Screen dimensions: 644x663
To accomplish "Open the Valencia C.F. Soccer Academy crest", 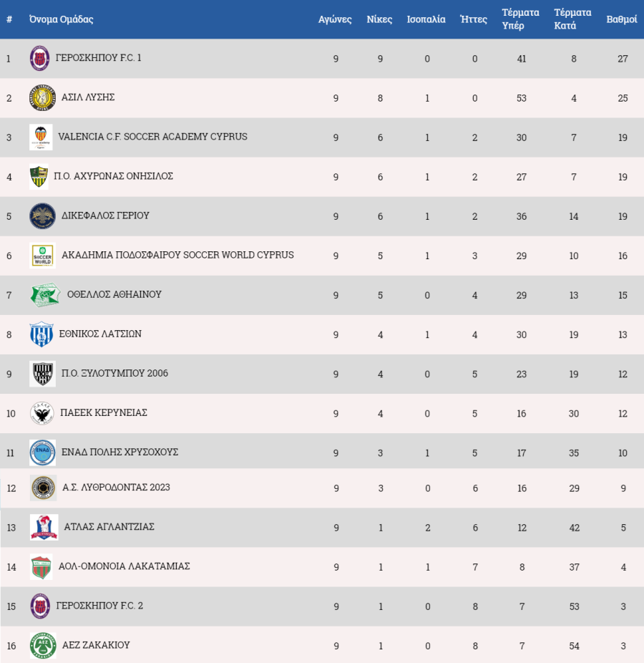I will [x=41, y=137].
